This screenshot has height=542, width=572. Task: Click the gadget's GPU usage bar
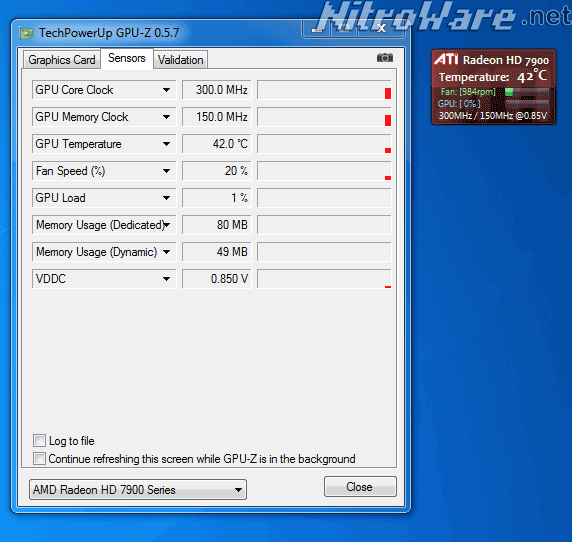(x=527, y=104)
